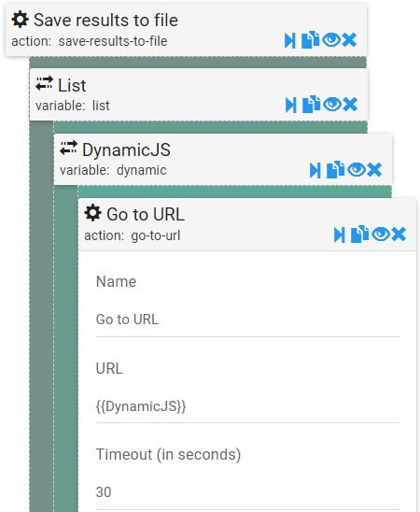Edit the Name field containing Go to URL
Viewport: 420px width, 512px height.
tap(247, 320)
